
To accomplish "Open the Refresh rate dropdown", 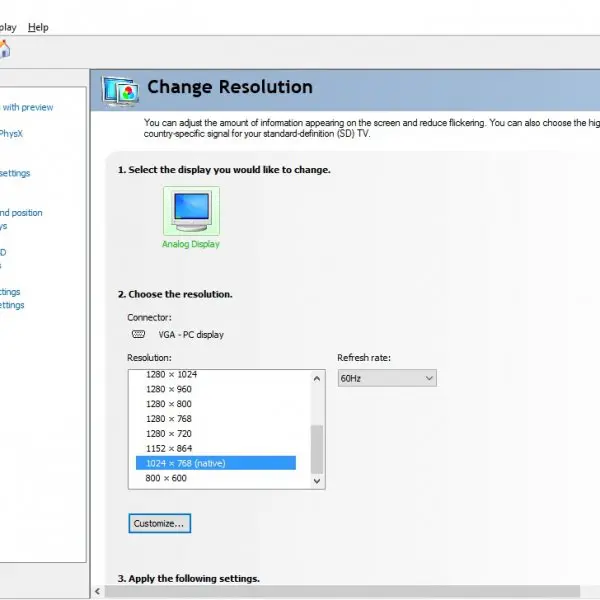I will pyautogui.click(x=387, y=378).
